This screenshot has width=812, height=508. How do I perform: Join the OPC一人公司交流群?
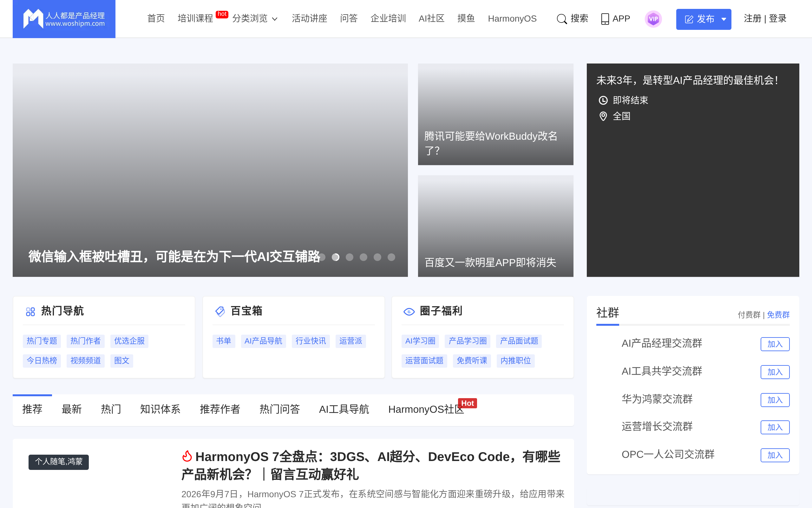(x=775, y=455)
